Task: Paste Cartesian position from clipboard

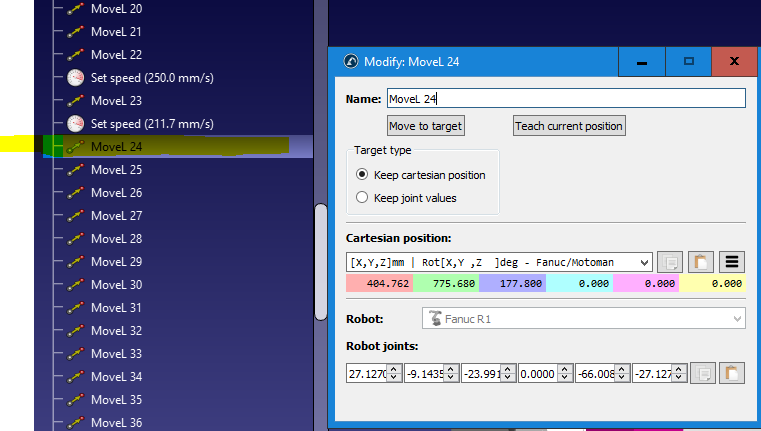Action: 701,262
